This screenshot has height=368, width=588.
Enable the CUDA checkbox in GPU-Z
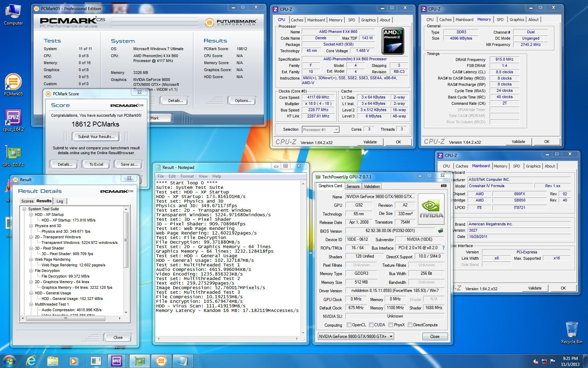click(371, 325)
